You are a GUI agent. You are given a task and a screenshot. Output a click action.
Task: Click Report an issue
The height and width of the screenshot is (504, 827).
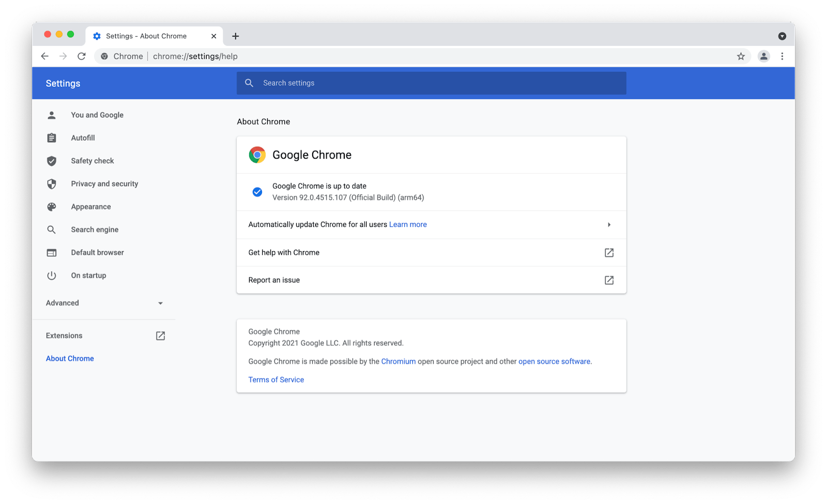click(432, 280)
